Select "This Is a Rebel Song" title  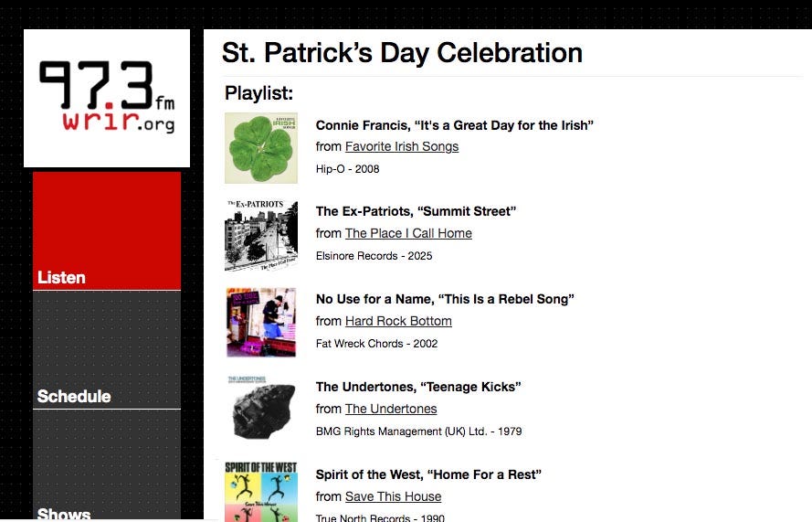coord(445,299)
